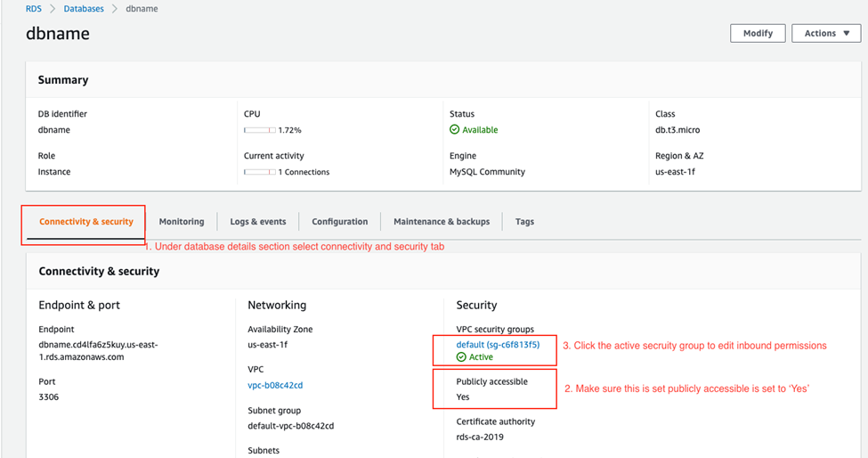The width and height of the screenshot is (868, 458).
Task: Click the green Active checkmark icon
Action: [461, 357]
